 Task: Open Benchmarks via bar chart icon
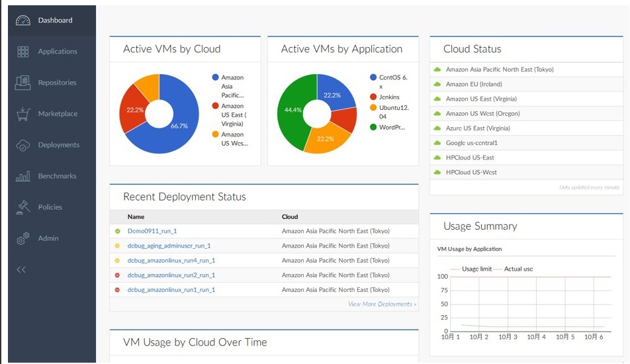(22, 176)
